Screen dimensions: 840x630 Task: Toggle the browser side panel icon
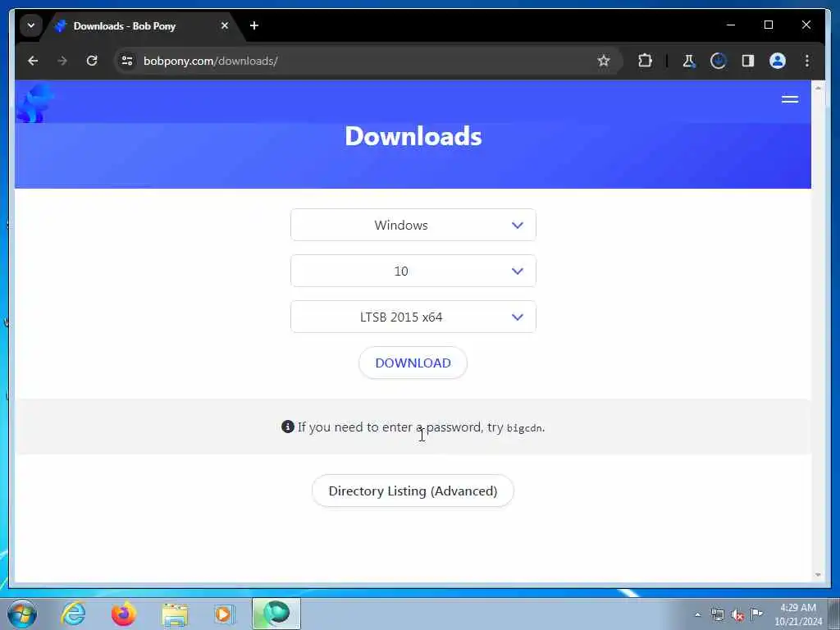[x=748, y=61]
